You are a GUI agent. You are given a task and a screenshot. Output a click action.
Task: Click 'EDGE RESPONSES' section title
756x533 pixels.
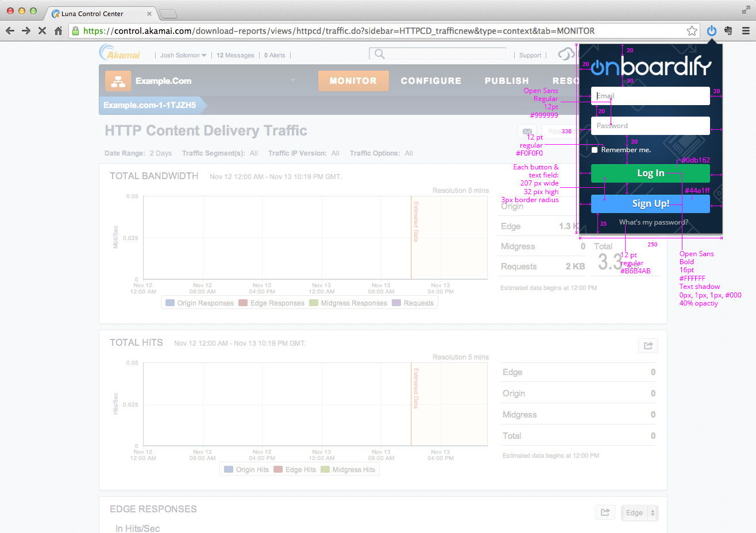click(153, 509)
